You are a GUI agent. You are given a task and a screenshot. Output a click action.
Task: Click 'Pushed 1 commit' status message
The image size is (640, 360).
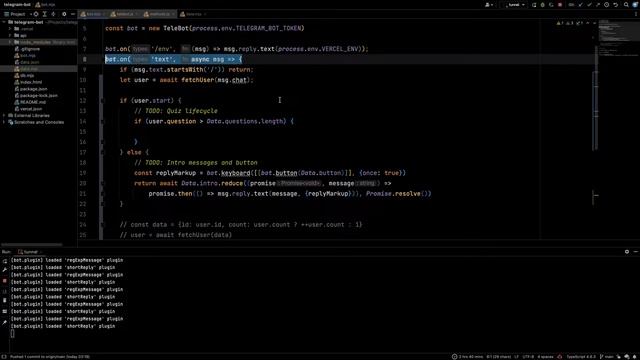click(x=49, y=357)
